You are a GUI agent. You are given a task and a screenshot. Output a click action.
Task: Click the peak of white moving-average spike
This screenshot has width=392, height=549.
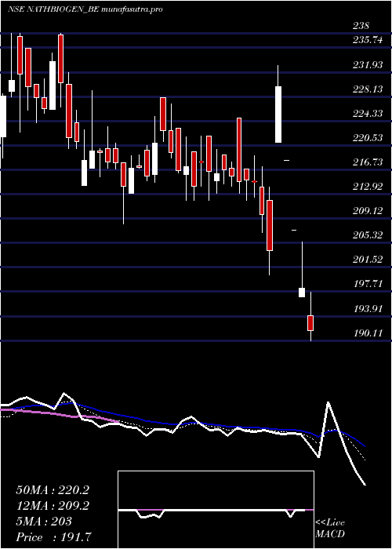(x=328, y=402)
